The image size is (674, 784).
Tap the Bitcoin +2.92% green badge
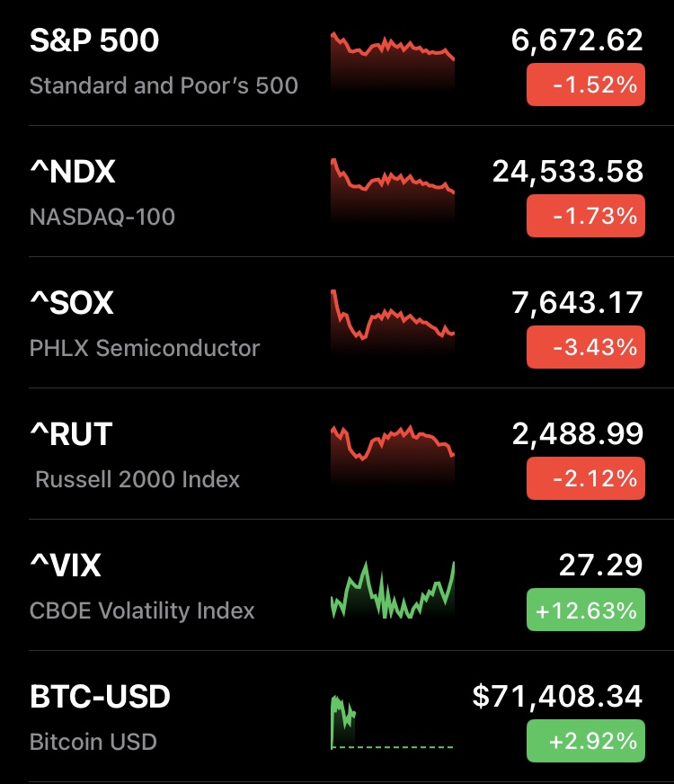pos(585,742)
